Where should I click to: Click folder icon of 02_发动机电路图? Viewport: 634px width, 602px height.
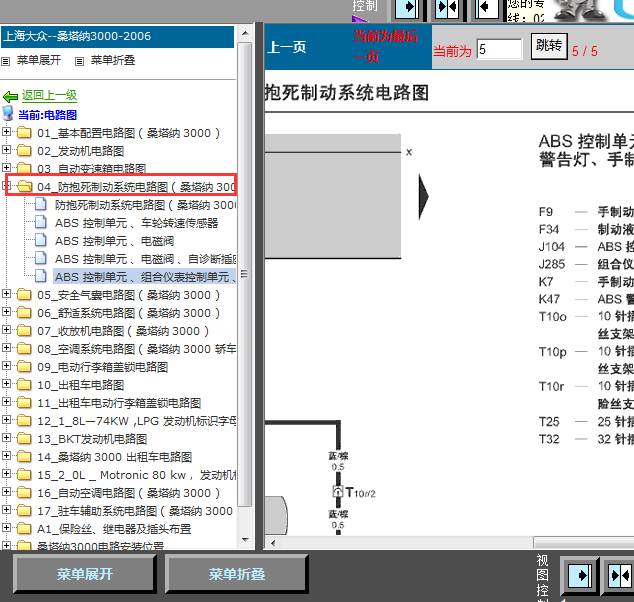pos(24,150)
